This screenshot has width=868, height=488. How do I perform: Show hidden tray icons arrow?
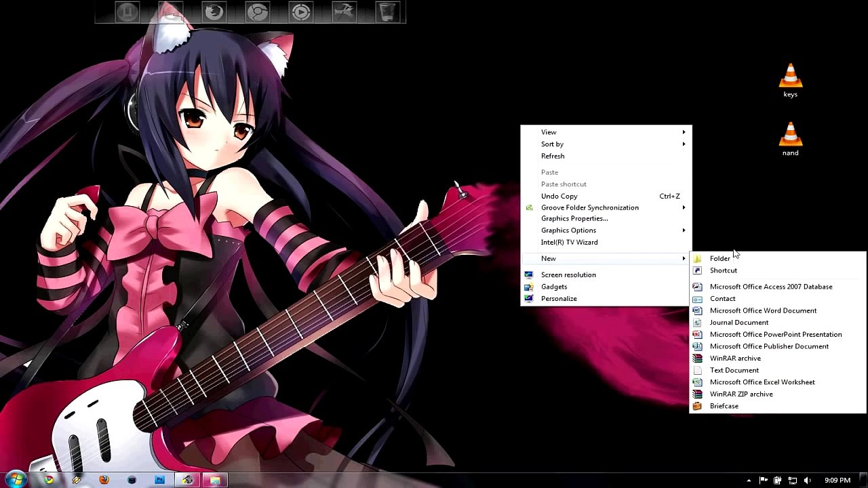(x=749, y=481)
